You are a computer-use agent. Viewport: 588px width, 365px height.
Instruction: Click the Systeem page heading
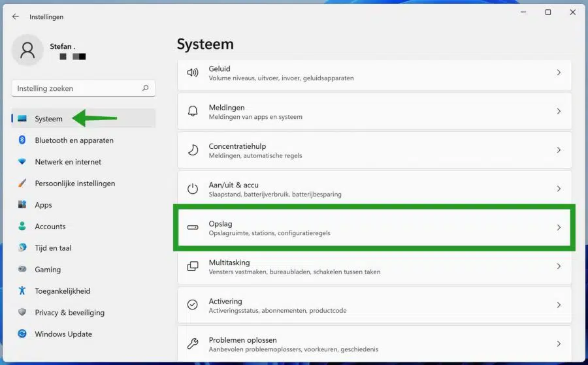[205, 44]
